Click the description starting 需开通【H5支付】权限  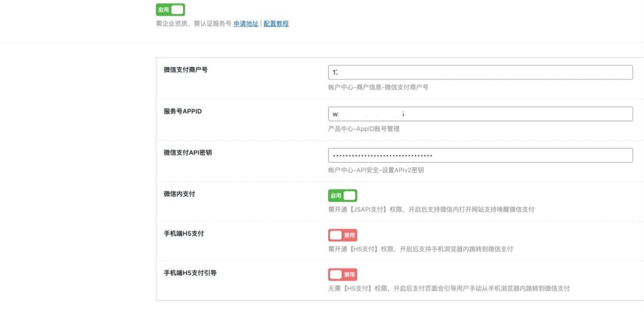point(421,249)
